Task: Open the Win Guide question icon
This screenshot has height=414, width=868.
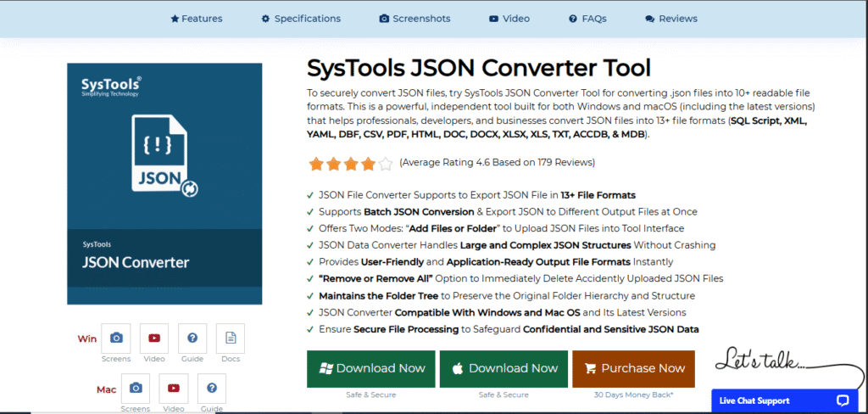Action: tap(192, 338)
